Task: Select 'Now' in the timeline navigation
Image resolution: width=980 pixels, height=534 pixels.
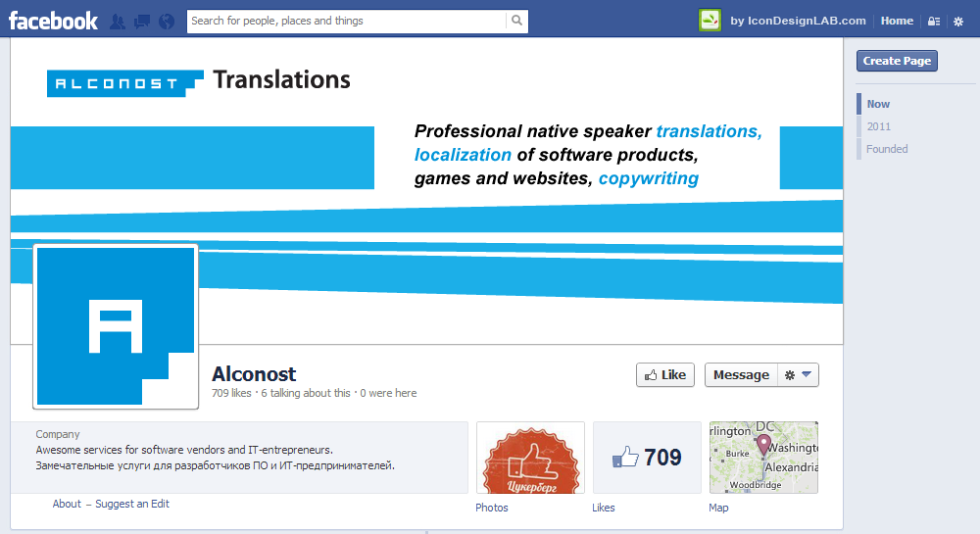Action: pos(878,104)
